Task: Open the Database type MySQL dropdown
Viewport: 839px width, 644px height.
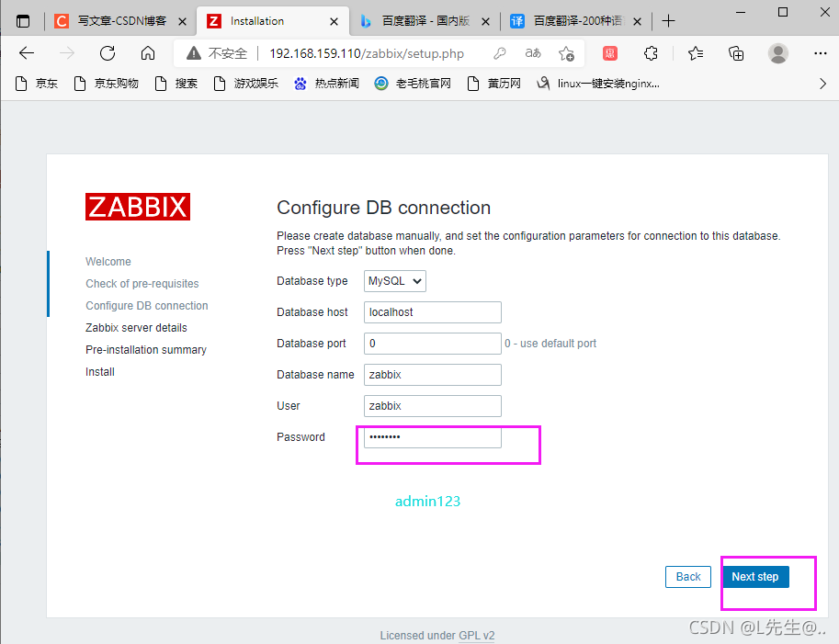Action: (395, 281)
